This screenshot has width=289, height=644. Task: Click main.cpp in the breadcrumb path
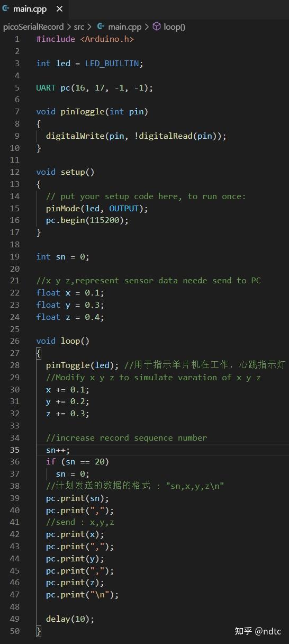125,26
